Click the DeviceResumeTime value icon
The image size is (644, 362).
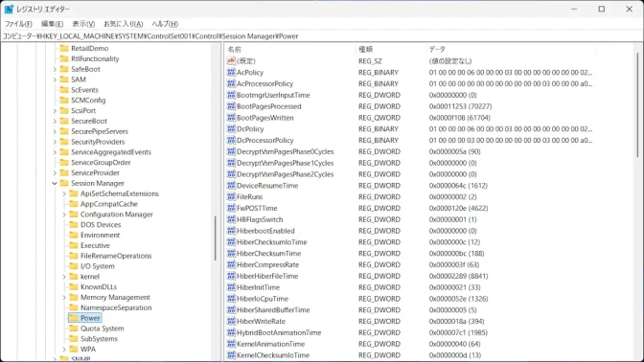coord(231,186)
